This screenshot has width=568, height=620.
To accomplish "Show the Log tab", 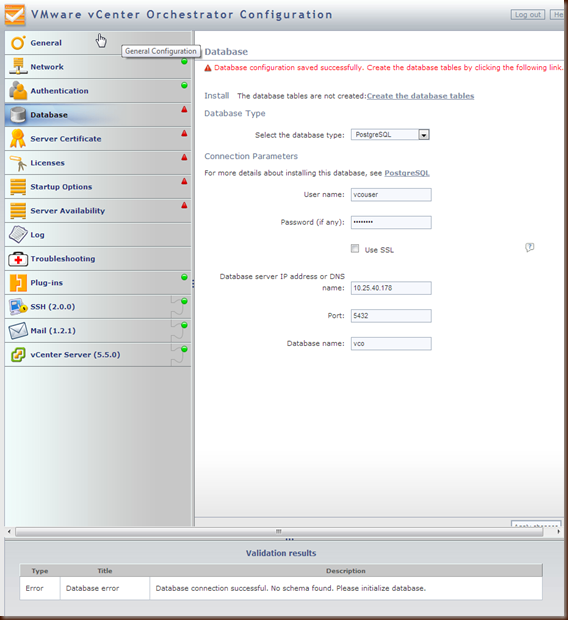I will [98, 234].
